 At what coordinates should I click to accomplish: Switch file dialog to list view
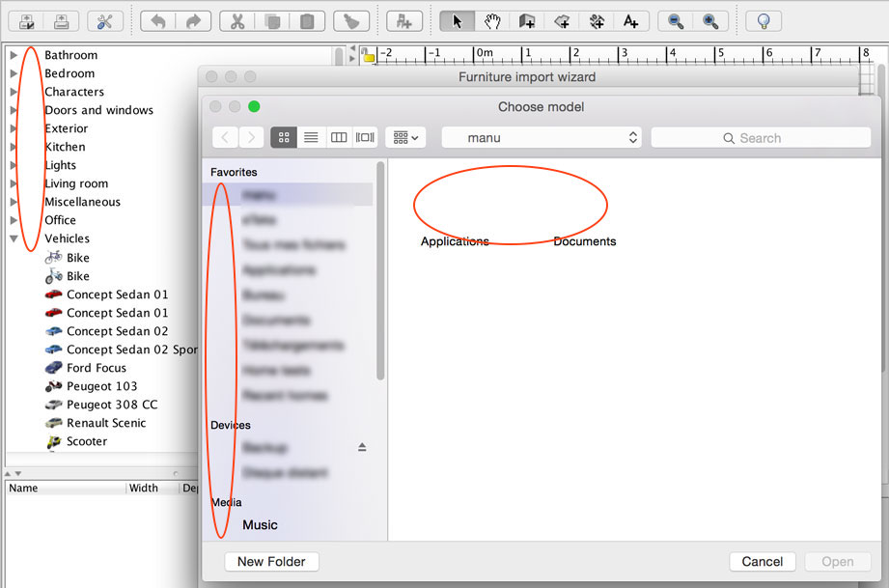click(x=311, y=137)
